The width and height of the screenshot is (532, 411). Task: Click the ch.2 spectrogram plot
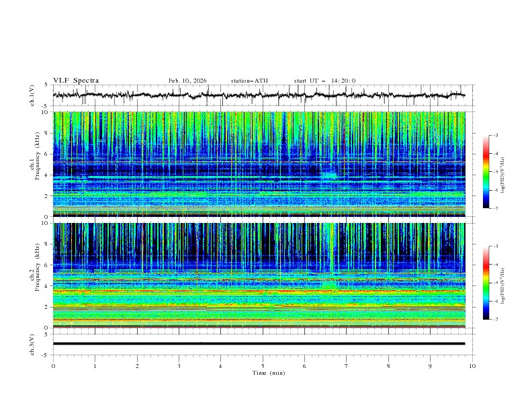(259, 275)
